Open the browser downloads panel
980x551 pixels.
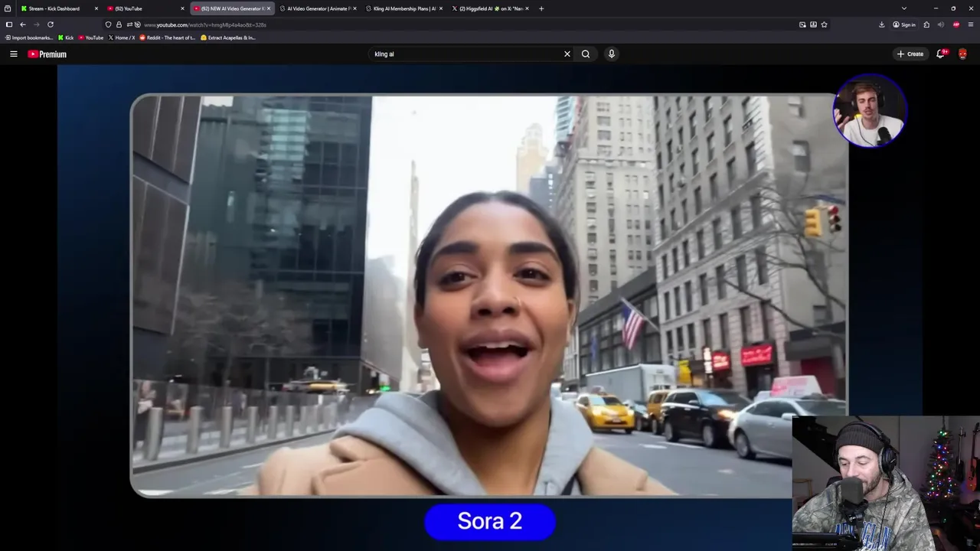(x=882, y=24)
